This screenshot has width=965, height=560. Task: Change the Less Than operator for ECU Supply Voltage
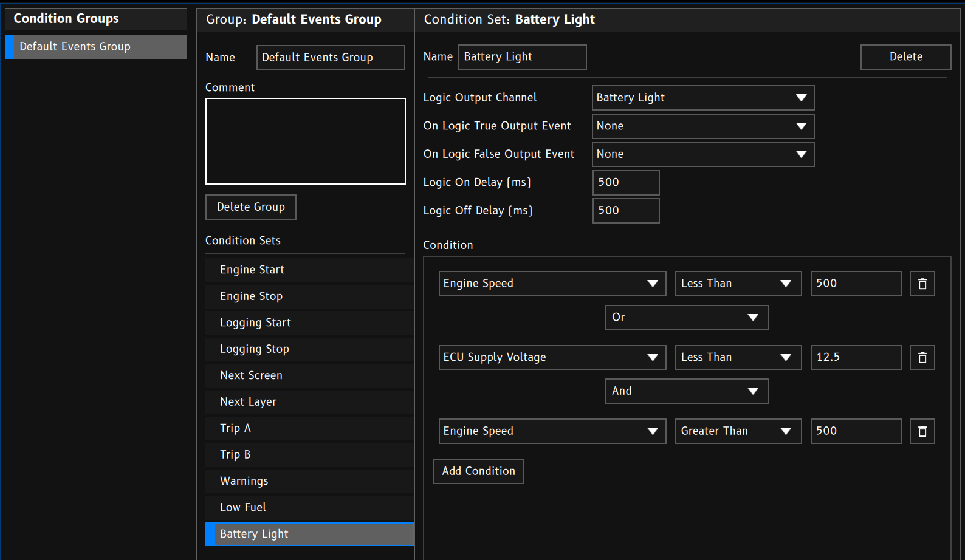pos(738,358)
